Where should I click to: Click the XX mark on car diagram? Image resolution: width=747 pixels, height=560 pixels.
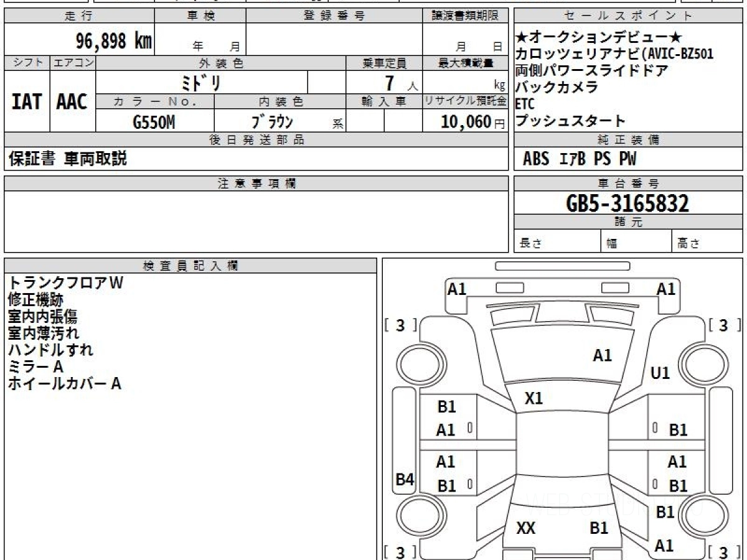[x=526, y=529]
